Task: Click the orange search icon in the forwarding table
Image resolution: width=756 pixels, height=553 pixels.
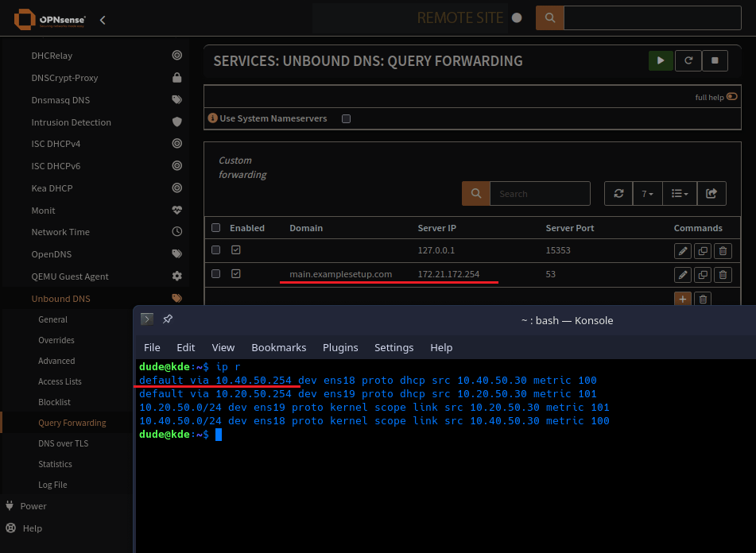Action: 476,194
